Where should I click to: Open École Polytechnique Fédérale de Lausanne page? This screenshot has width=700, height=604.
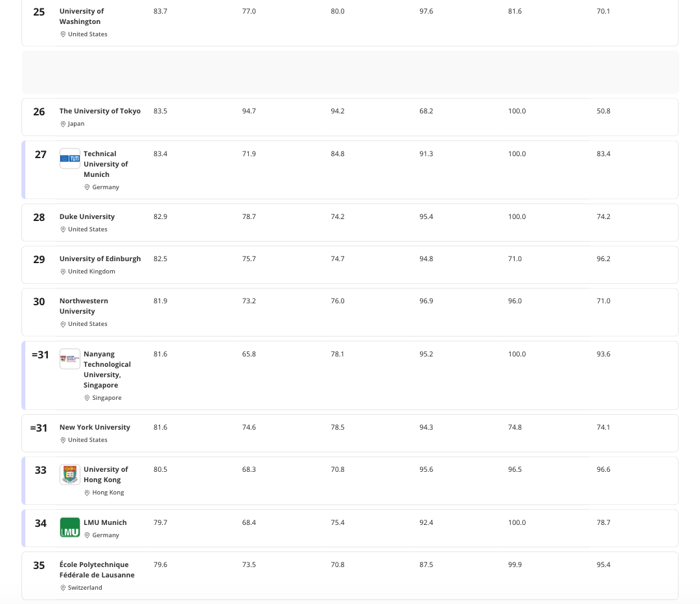[97, 570]
